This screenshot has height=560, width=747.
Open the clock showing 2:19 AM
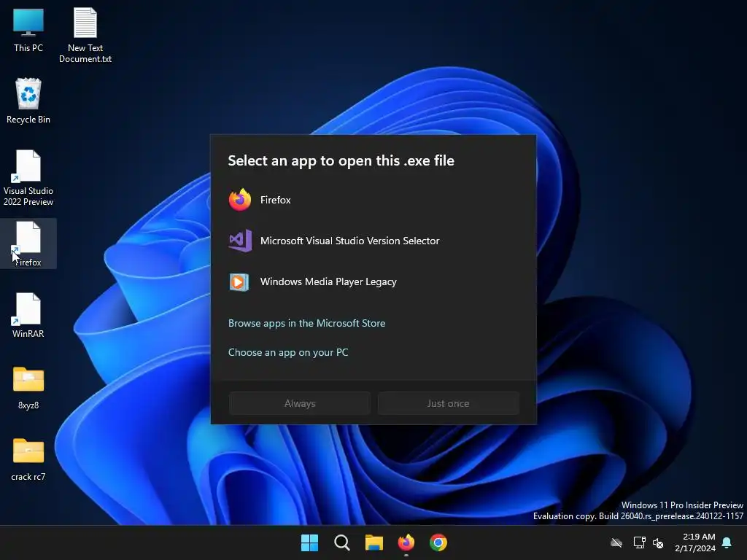[x=695, y=542]
